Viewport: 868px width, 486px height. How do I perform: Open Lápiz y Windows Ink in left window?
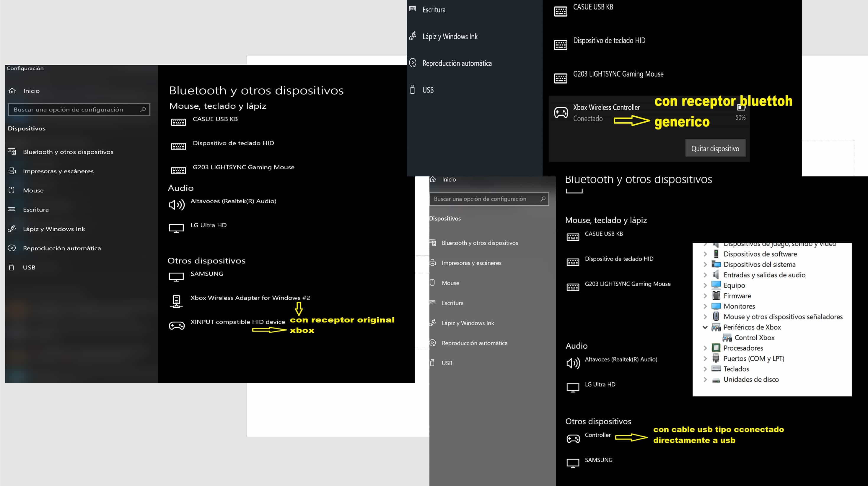click(x=54, y=229)
